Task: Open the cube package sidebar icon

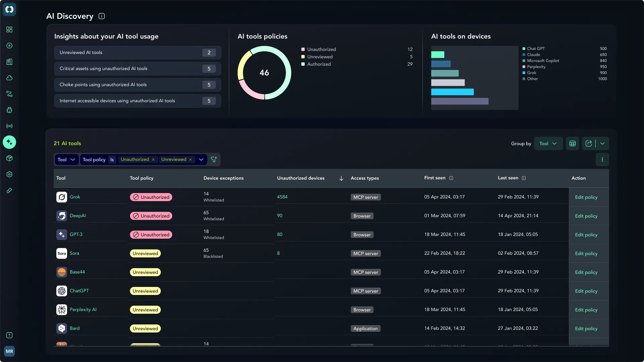Action: [9, 158]
